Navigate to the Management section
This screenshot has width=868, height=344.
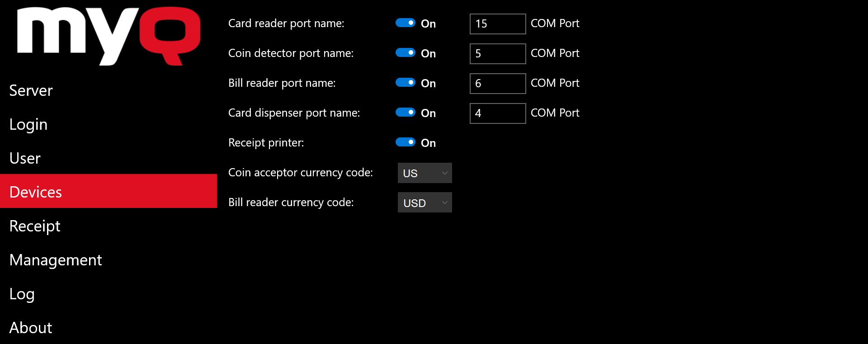[56, 260]
